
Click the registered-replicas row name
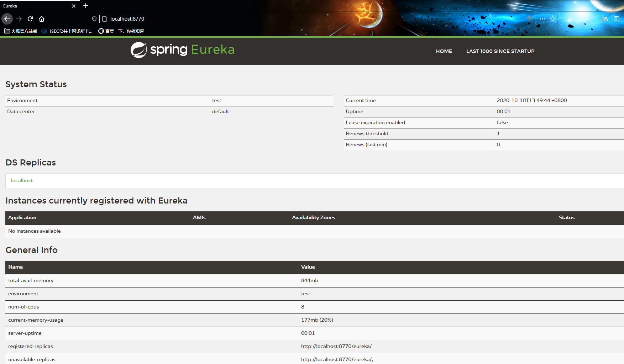(31, 346)
